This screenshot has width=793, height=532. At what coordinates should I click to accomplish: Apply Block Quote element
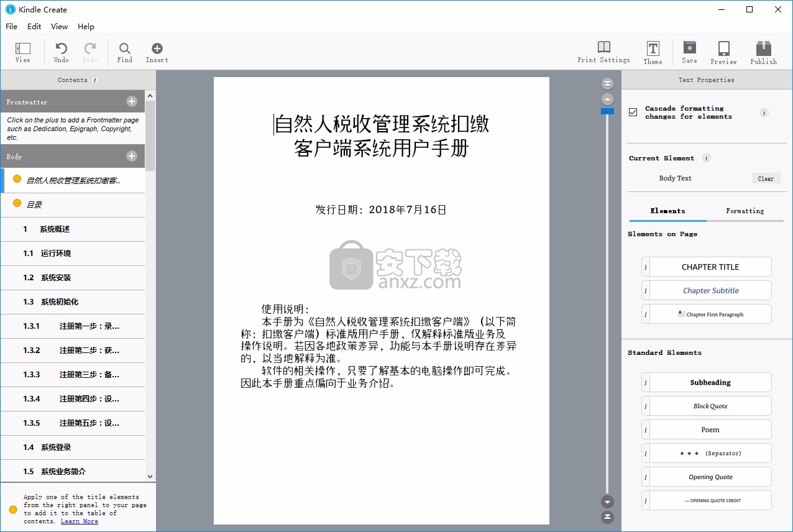point(710,406)
